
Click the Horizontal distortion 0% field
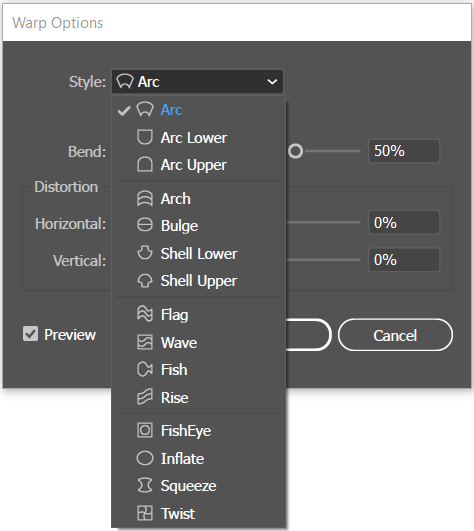coord(404,222)
